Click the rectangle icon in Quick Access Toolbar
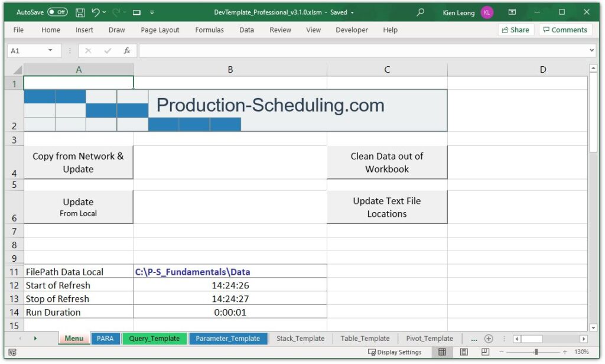This screenshot has height=364, width=605. 136,12
